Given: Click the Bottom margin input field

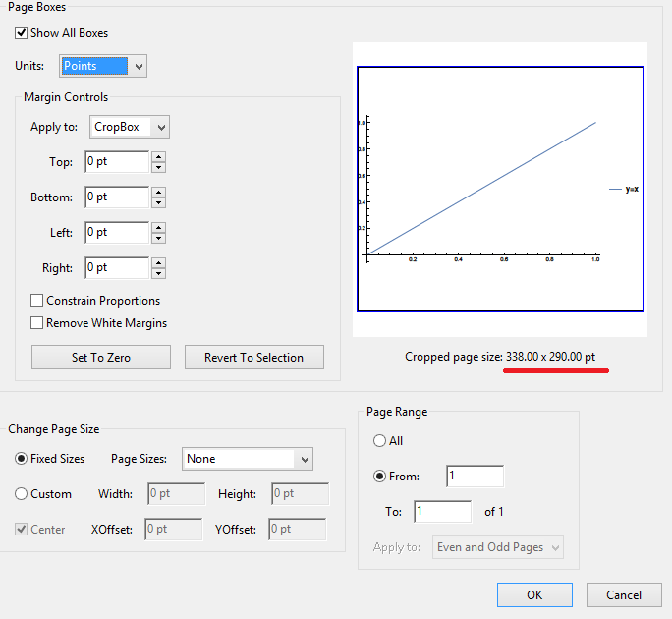Looking at the screenshot, I should pos(117,197).
